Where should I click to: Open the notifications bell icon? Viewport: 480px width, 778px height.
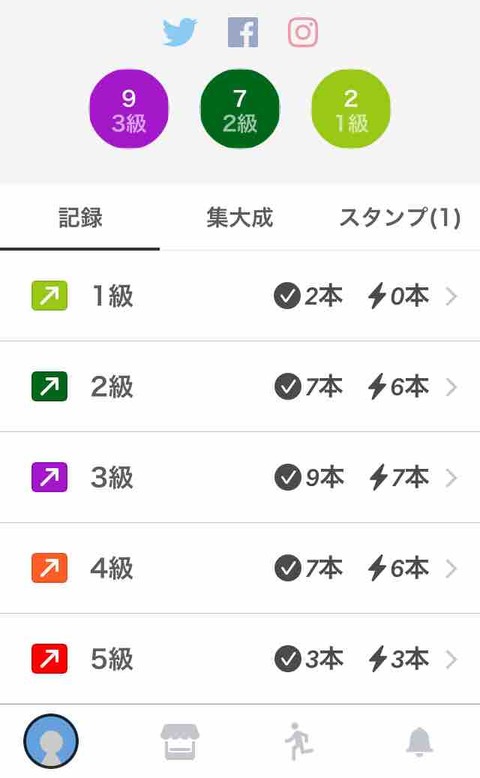click(x=419, y=741)
